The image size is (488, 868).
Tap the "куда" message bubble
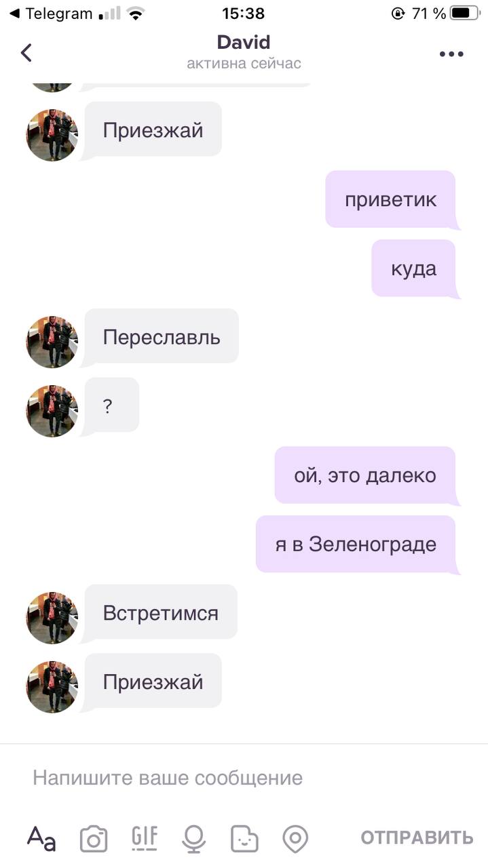(413, 268)
